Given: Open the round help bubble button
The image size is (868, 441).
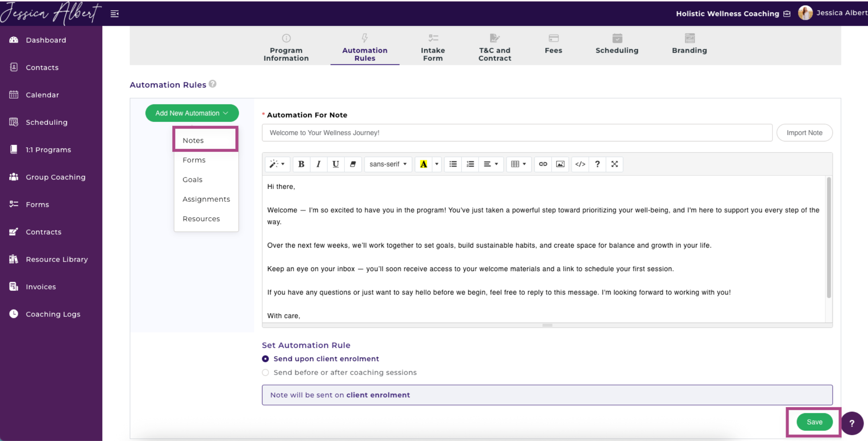Looking at the screenshot, I should pos(852,423).
